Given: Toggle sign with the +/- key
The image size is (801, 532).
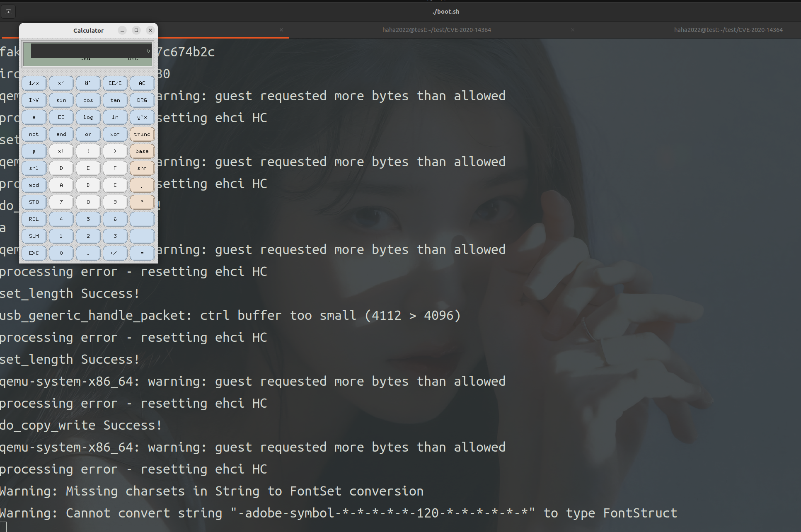Looking at the screenshot, I should pyautogui.click(x=115, y=253).
